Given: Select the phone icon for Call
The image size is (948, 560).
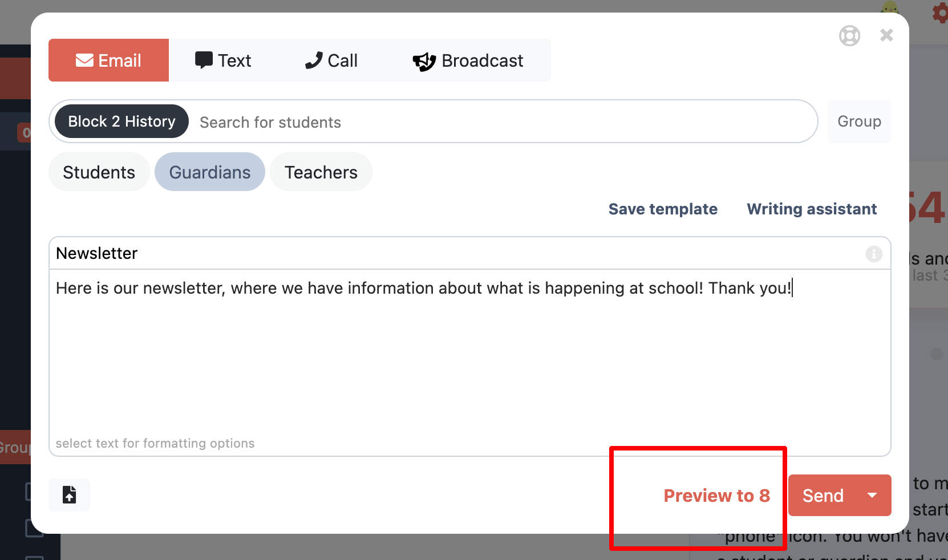Looking at the screenshot, I should pyautogui.click(x=313, y=60).
